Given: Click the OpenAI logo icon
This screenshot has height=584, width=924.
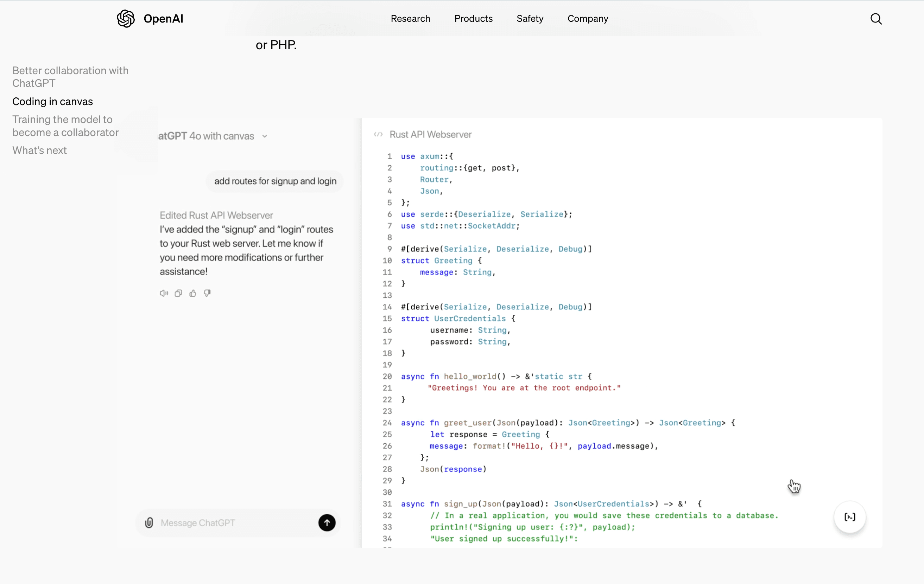Looking at the screenshot, I should coord(126,19).
